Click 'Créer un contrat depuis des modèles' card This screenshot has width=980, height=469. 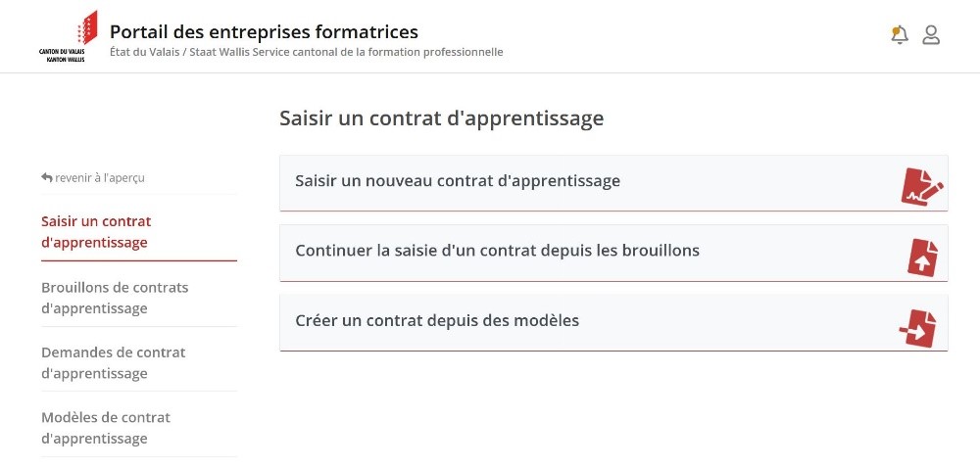point(437,320)
